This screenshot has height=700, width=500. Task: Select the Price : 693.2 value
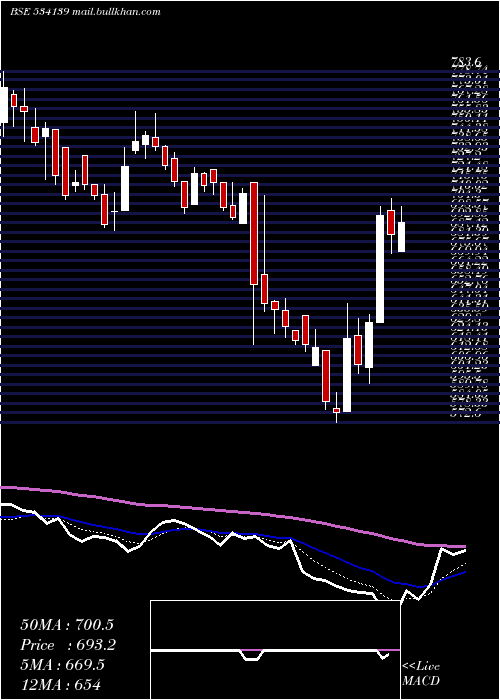click(68, 645)
